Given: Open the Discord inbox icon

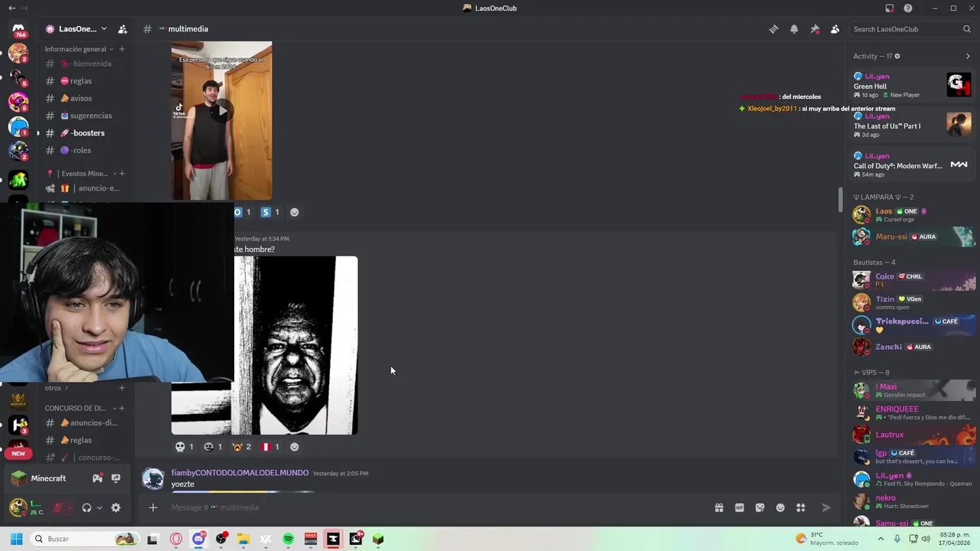Looking at the screenshot, I should (x=890, y=8).
